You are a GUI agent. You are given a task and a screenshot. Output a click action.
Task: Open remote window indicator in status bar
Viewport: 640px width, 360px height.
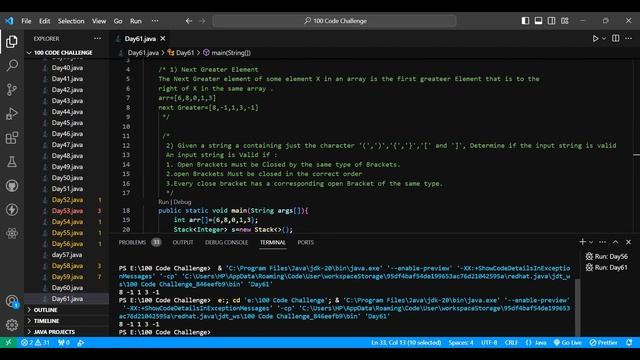(8, 342)
